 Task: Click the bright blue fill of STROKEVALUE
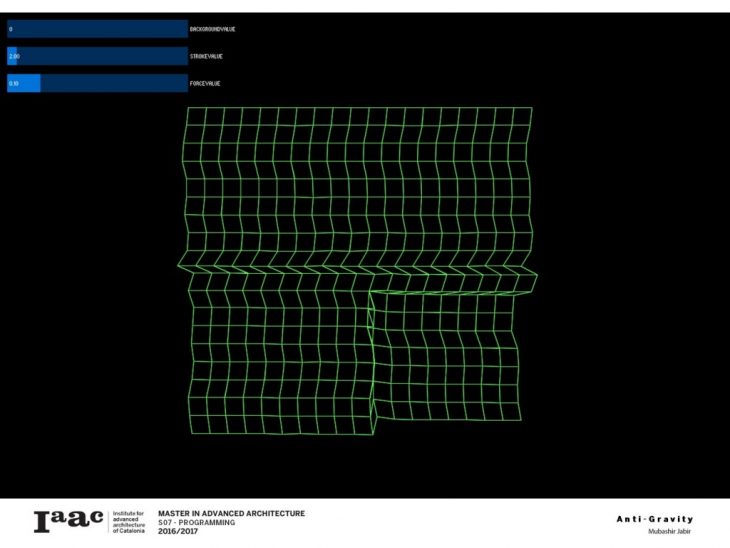pos(14,56)
